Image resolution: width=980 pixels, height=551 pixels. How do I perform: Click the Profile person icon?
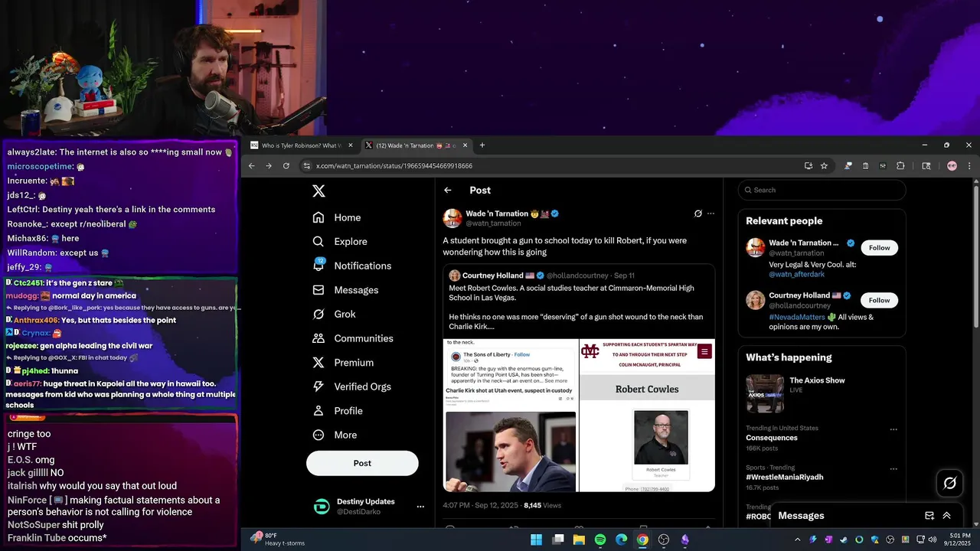[318, 411]
